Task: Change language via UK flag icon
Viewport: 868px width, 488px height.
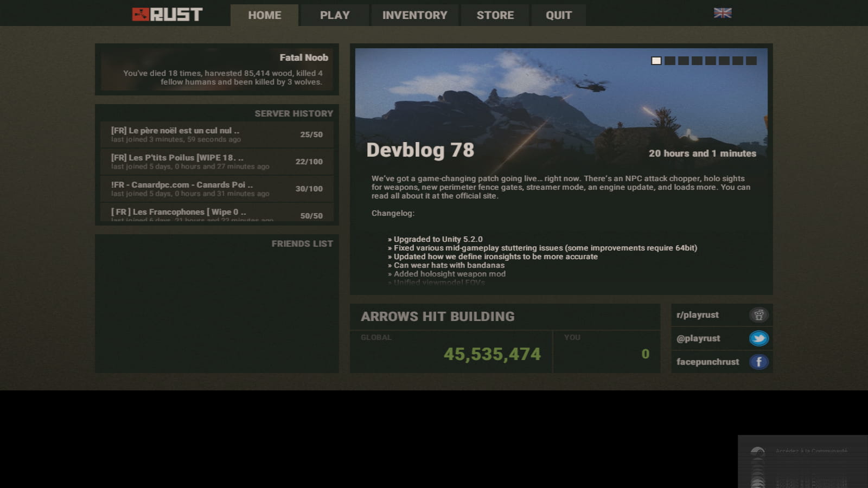Action: (722, 13)
